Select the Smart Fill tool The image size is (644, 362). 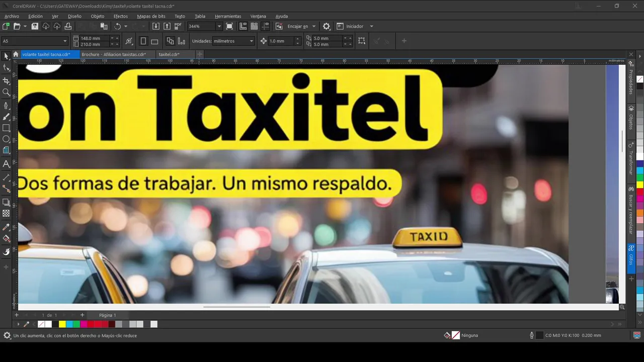point(6,252)
